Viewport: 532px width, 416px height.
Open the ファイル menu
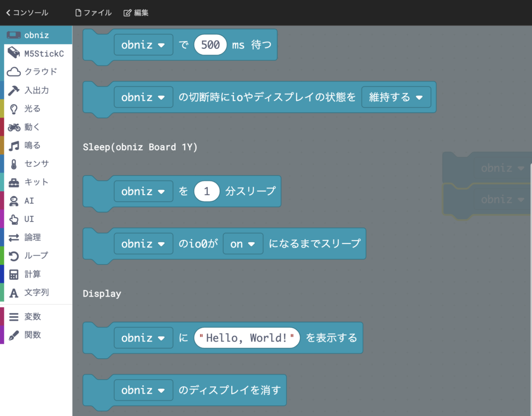(94, 12)
